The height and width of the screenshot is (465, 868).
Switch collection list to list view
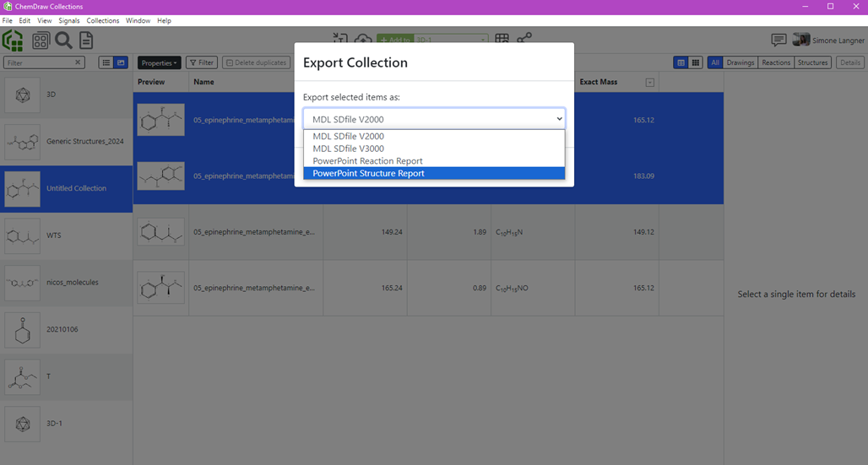106,62
